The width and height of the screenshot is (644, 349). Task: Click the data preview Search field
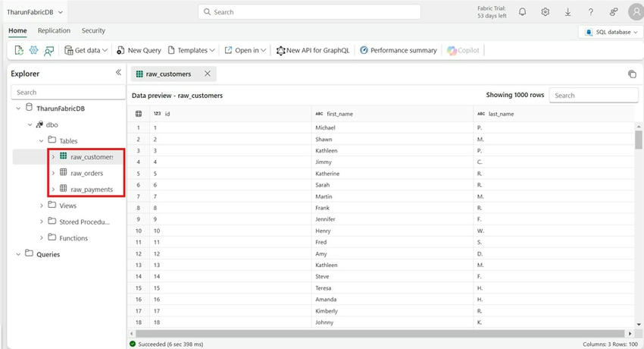(x=593, y=95)
